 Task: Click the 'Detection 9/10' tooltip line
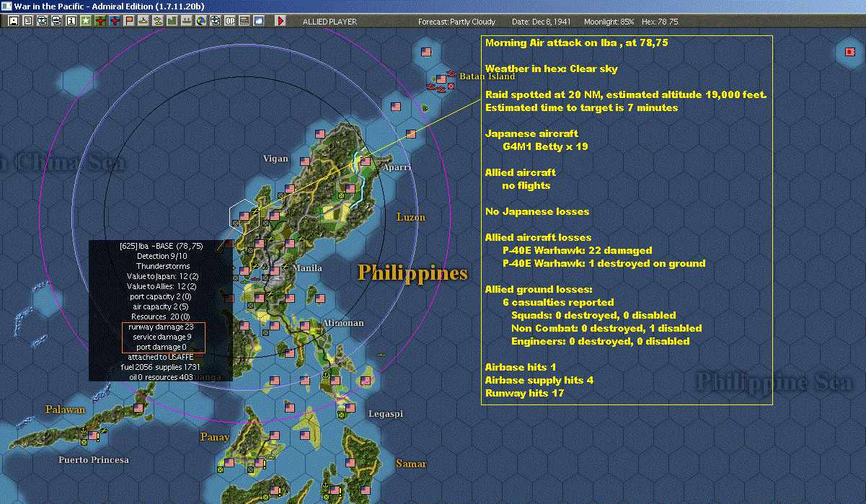coord(162,256)
